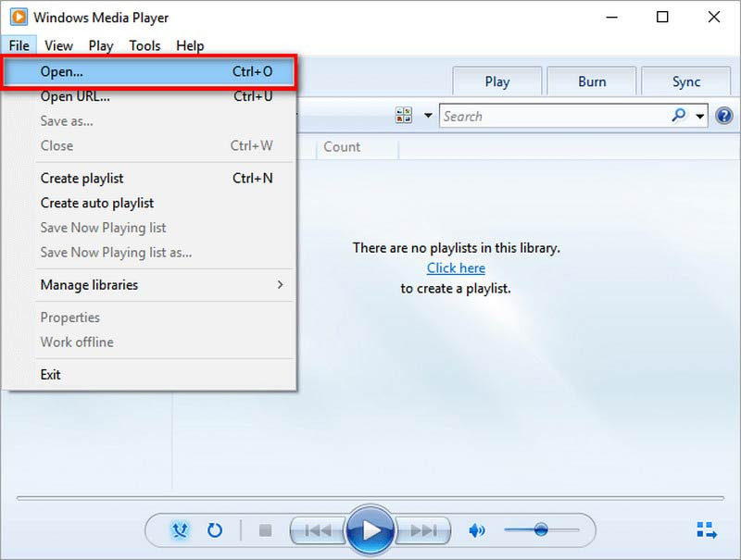741x560 pixels.
Task: Toggle shuffle mode in playback controls
Action: tap(181, 530)
